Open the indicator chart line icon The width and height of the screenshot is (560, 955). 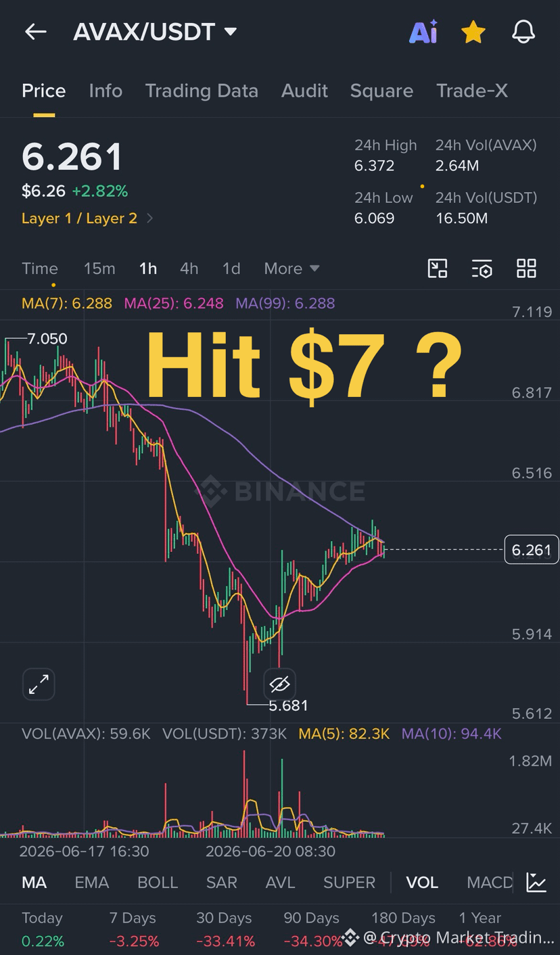click(536, 883)
